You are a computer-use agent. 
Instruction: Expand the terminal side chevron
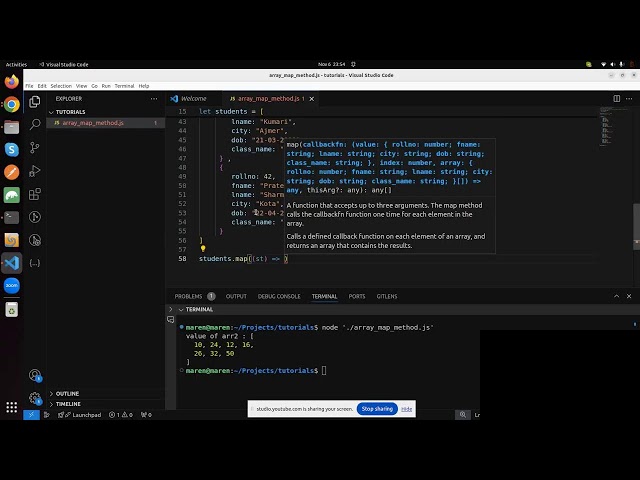tap(171, 309)
